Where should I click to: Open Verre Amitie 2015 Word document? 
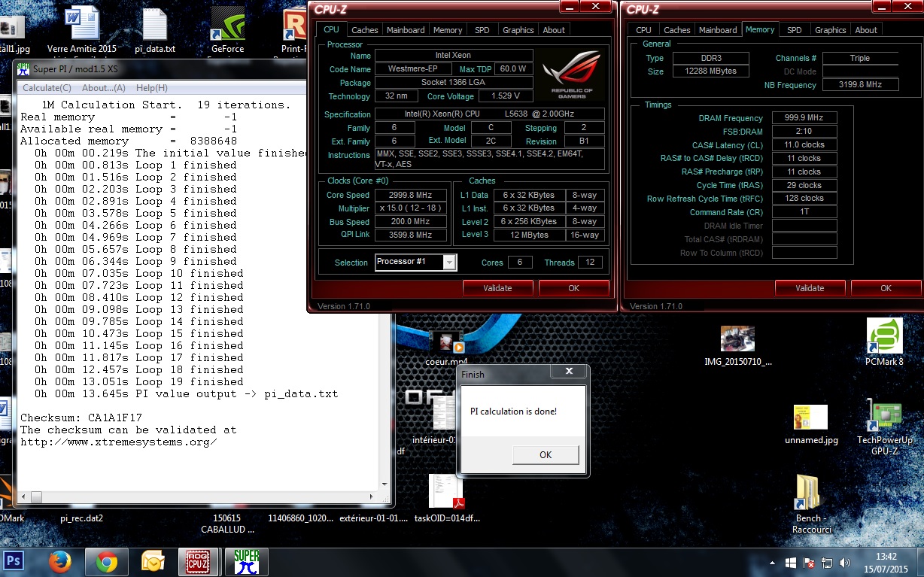[x=82, y=32]
